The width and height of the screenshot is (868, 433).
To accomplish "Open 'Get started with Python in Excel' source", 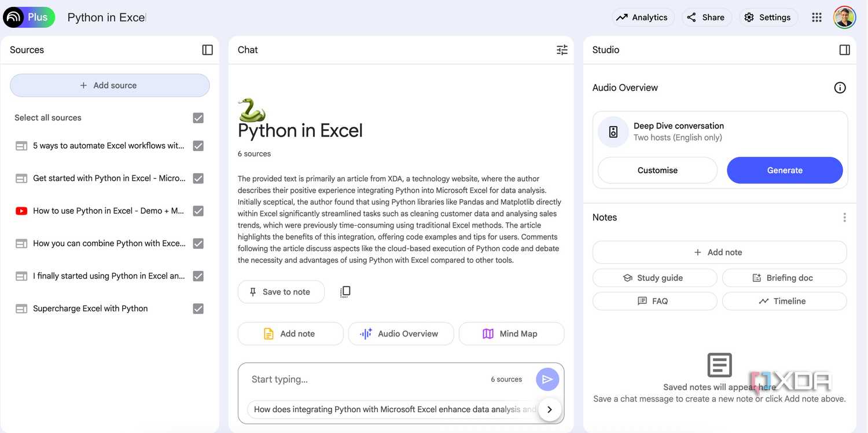I will (109, 178).
